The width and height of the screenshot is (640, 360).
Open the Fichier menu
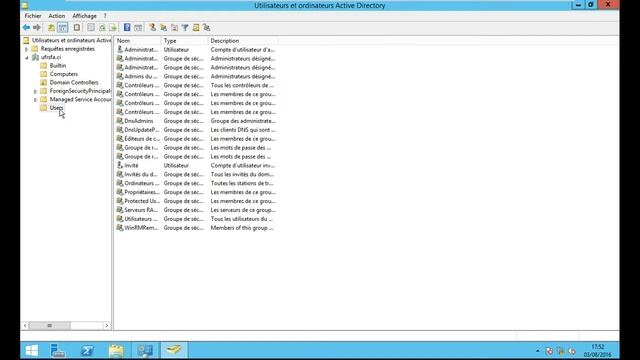click(x=33, y=16)
